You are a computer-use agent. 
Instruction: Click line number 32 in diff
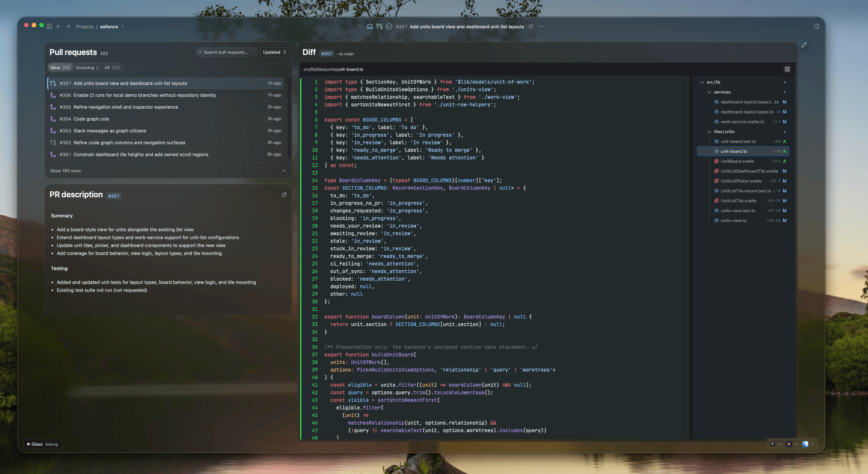tap(314, 317)
